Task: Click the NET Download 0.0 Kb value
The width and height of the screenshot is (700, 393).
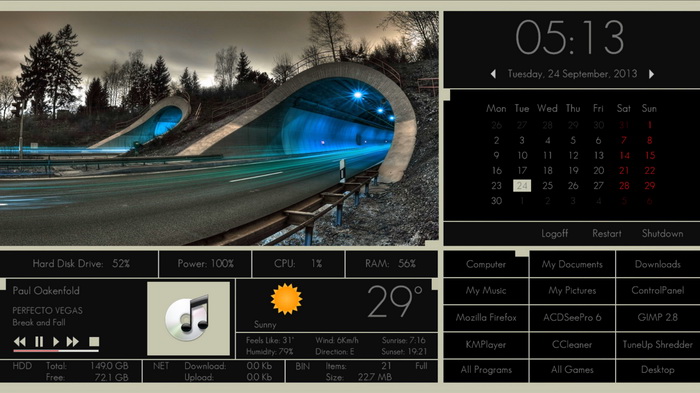Action: tap(259, 366)
